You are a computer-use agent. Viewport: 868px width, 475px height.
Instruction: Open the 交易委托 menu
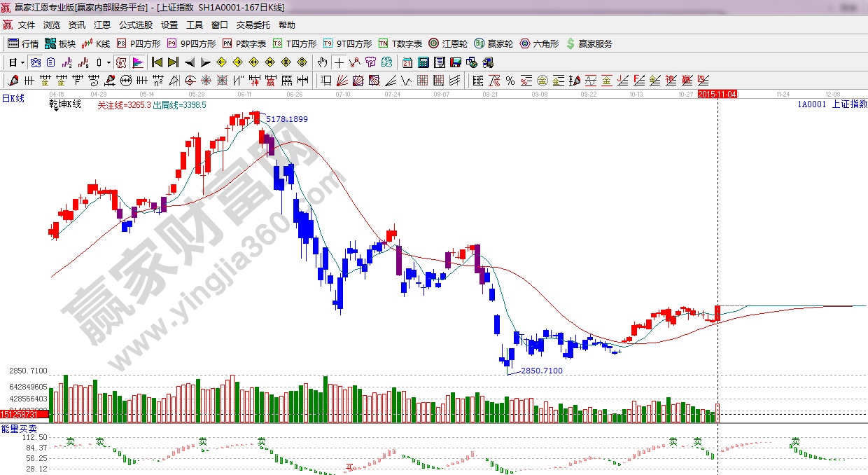(x=253, y=25)
